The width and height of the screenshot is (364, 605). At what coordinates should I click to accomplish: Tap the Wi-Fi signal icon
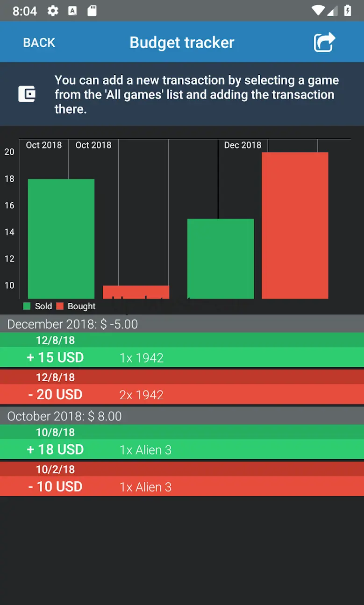318,10
